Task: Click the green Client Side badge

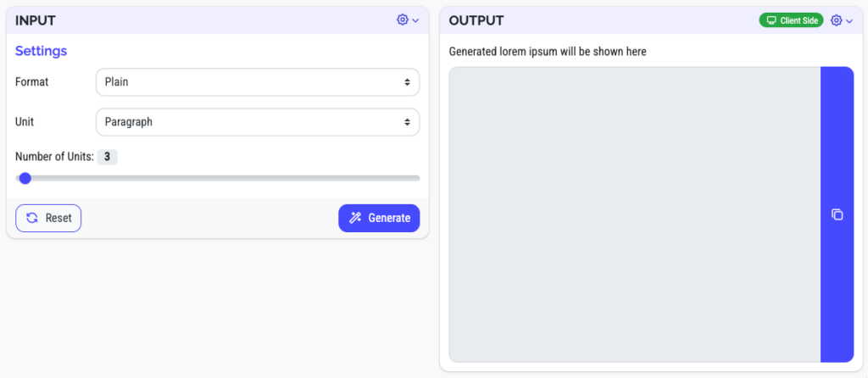Action: [x=791, y=20]
